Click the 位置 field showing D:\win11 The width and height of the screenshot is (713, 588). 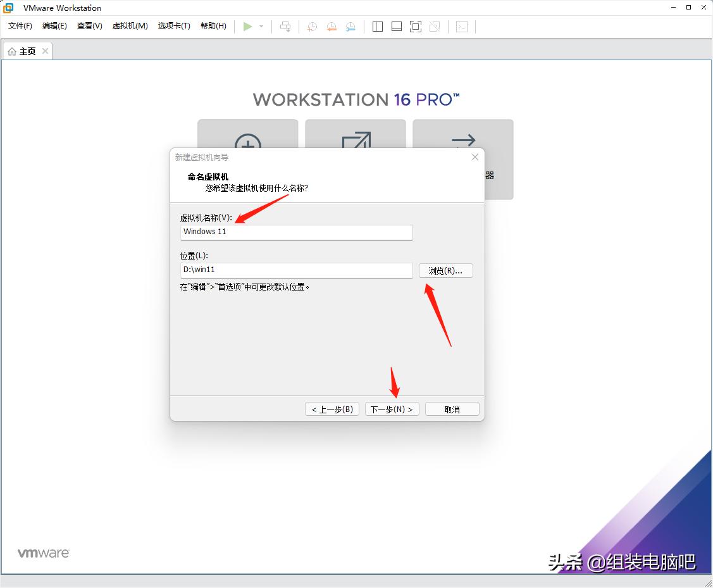[296, 270]
